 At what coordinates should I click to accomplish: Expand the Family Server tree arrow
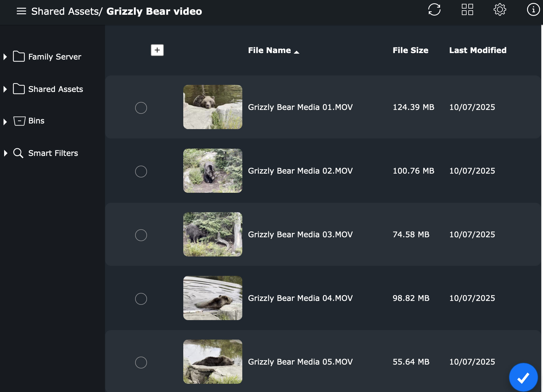[x=5, y=57]
